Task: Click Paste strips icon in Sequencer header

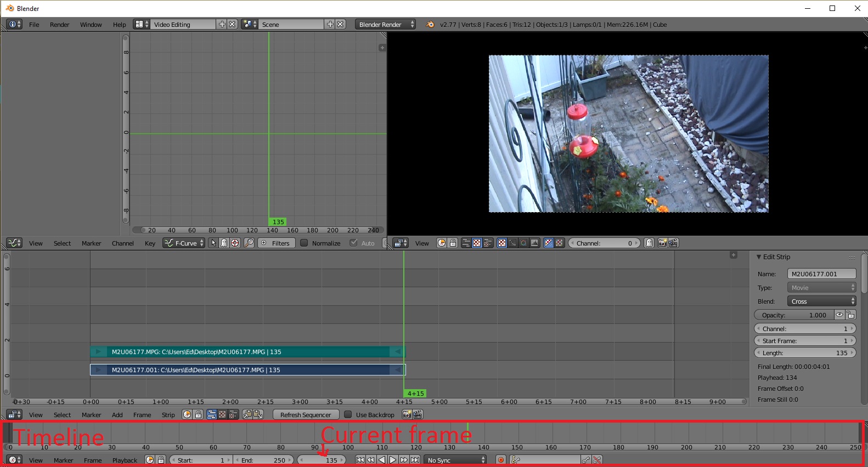Action: coord(258,414)
